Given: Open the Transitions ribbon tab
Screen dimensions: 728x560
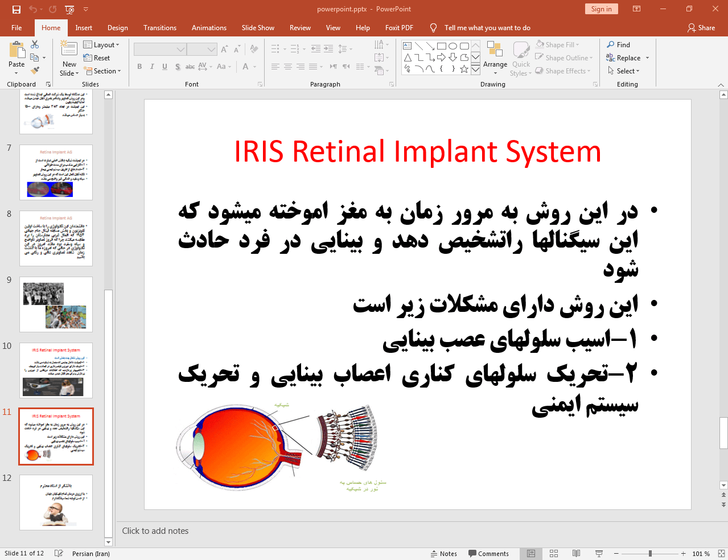Looking at the screenshot, I should [160, 28].
